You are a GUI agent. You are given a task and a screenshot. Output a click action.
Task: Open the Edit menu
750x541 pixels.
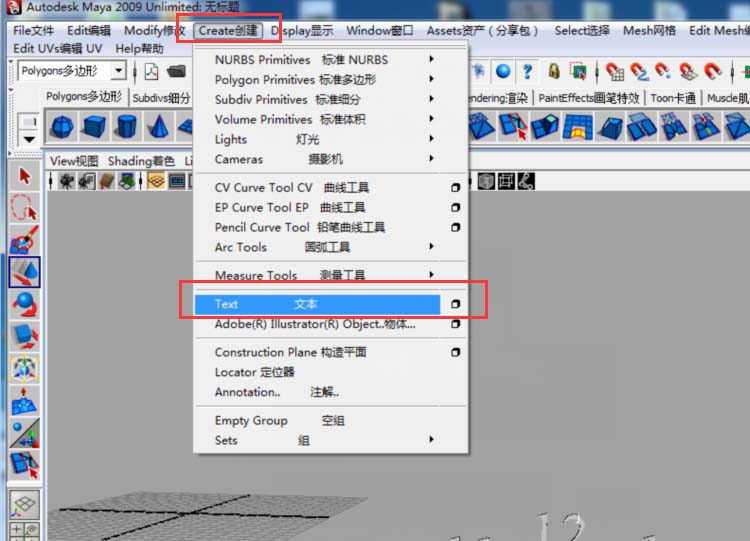[x=89, y=31]
